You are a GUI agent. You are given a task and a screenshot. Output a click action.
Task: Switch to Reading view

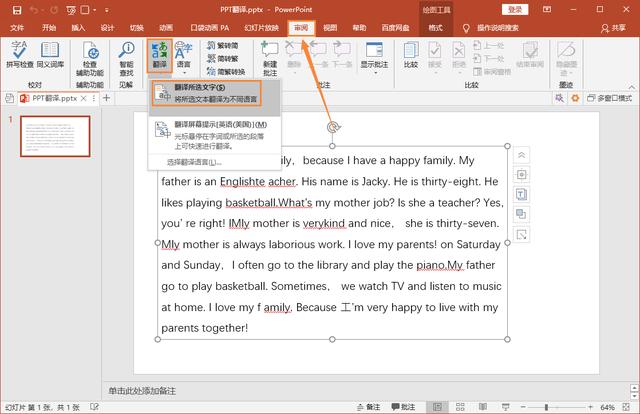coord(482,407)
